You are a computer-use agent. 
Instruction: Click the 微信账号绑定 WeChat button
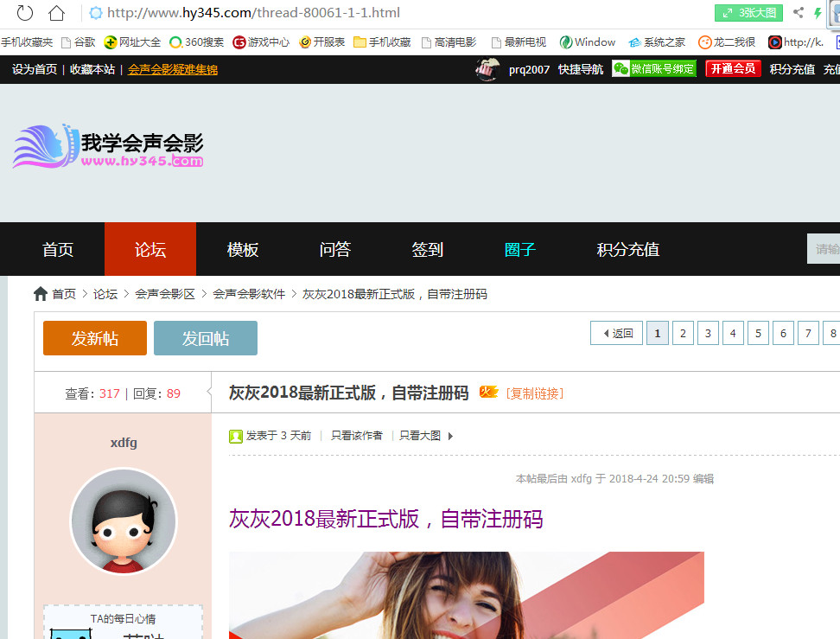[654, 68]
